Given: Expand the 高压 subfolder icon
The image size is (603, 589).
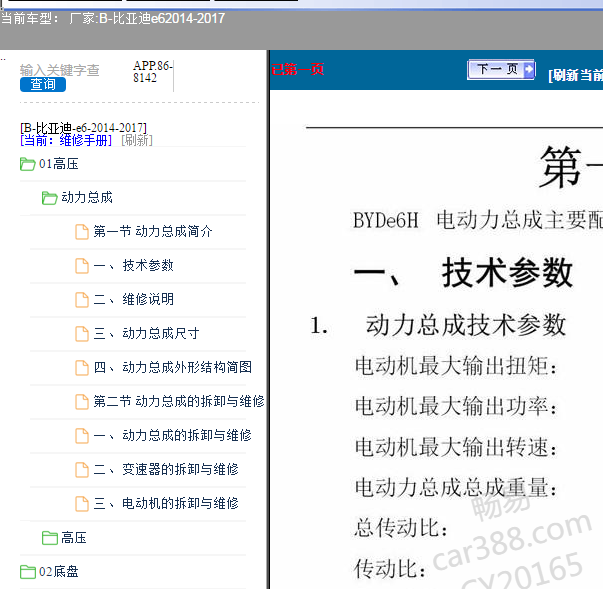Looking at the screenshot, I should pos(49,538).
